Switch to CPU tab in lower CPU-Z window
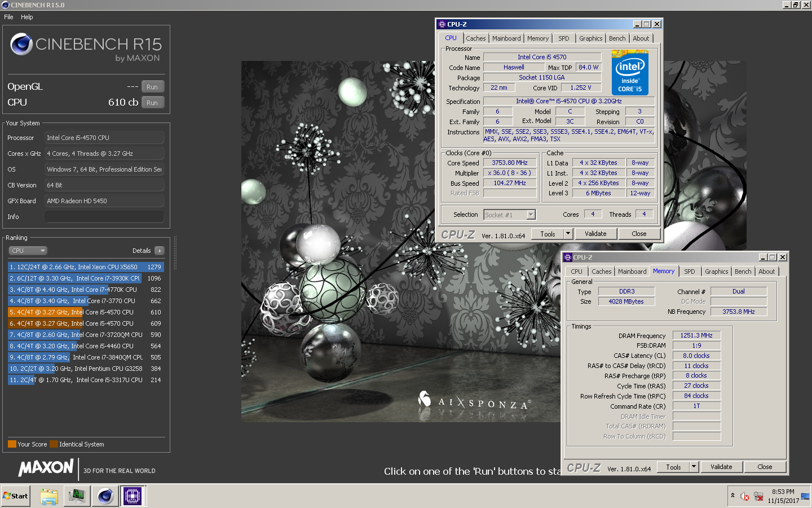Screen dimensions: 812x508 (576, 271)
